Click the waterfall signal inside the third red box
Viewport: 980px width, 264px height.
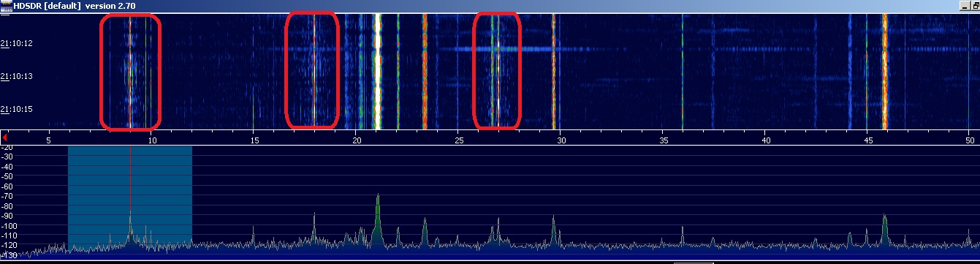[x=494, y=69]
